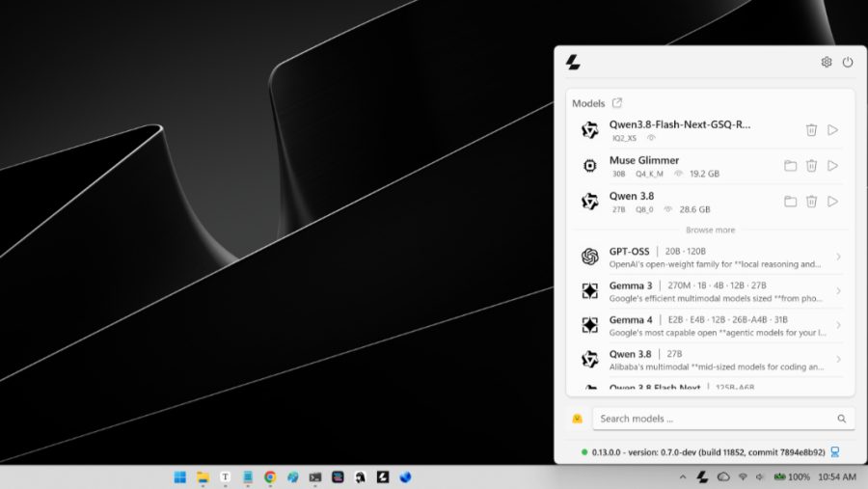Launch installed Qwen 3.8 Q8_0 model

[x=832, y=202]
